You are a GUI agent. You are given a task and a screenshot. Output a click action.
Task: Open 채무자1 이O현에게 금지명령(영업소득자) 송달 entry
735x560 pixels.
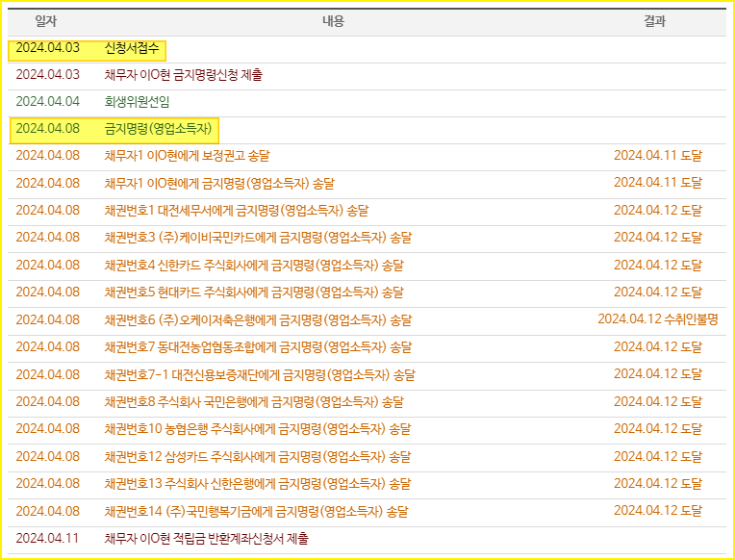coord(219,184)
